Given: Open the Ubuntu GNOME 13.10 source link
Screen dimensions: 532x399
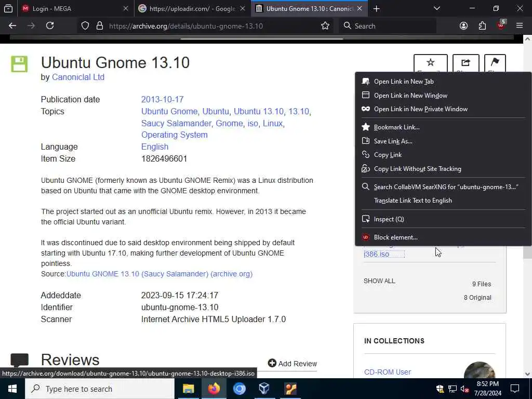Looking at the screenshot, I should click(159, 274).
